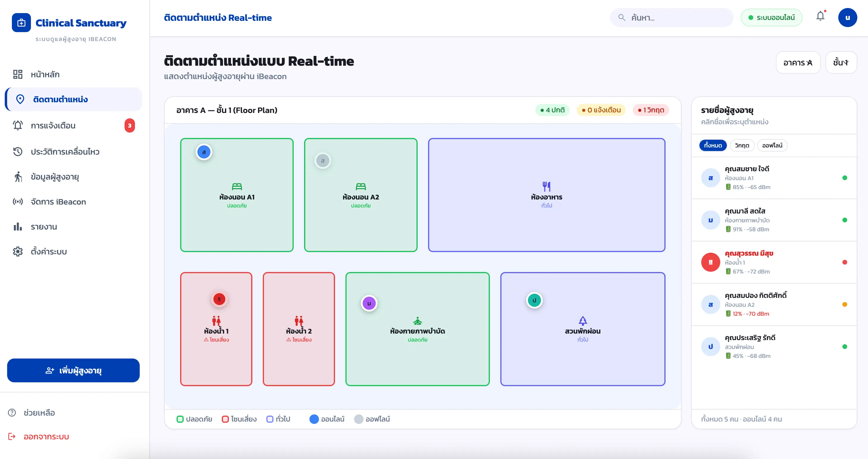Open the อาคาร A building dropdown
Screen dimensions: 868x459
point(798,62)
